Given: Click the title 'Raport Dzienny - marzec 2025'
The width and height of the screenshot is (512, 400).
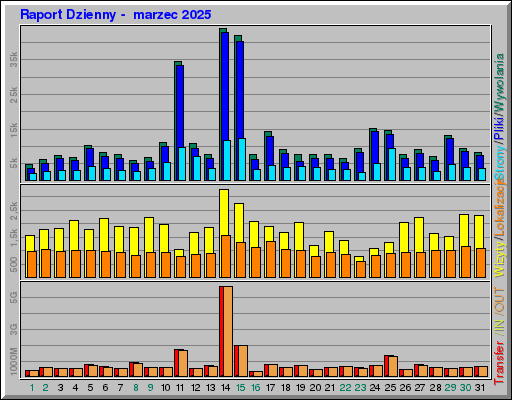Looking at the screenshot, I should 116,15.
